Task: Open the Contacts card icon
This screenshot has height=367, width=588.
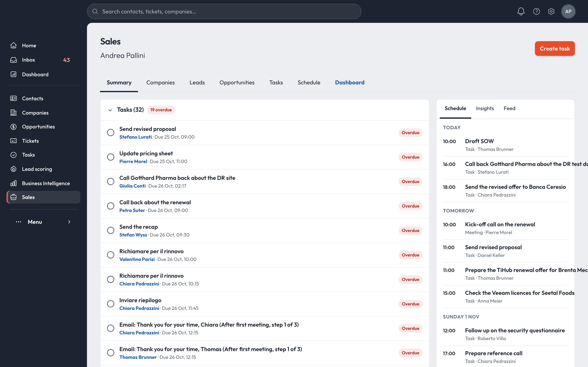Action: pyautogui.click(x=14, y=98)
